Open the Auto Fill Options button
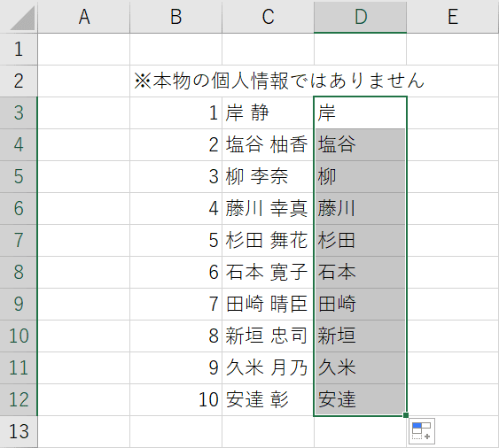 [x=422, y=431]
